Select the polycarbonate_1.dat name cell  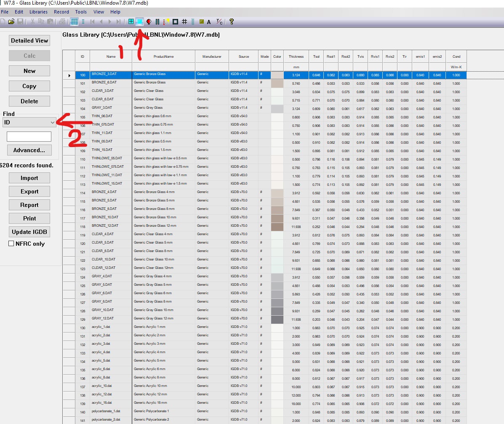click(x=111, y=411)
